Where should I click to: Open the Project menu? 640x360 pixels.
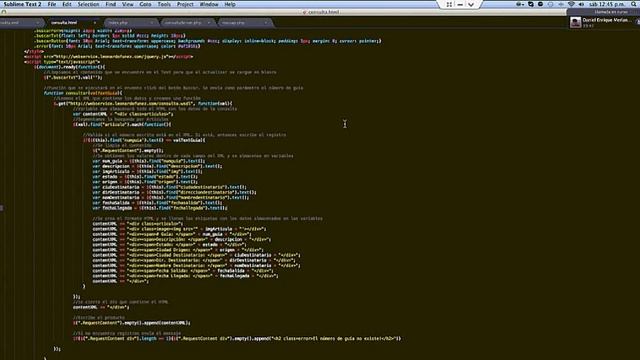click(x=185, y=4)
